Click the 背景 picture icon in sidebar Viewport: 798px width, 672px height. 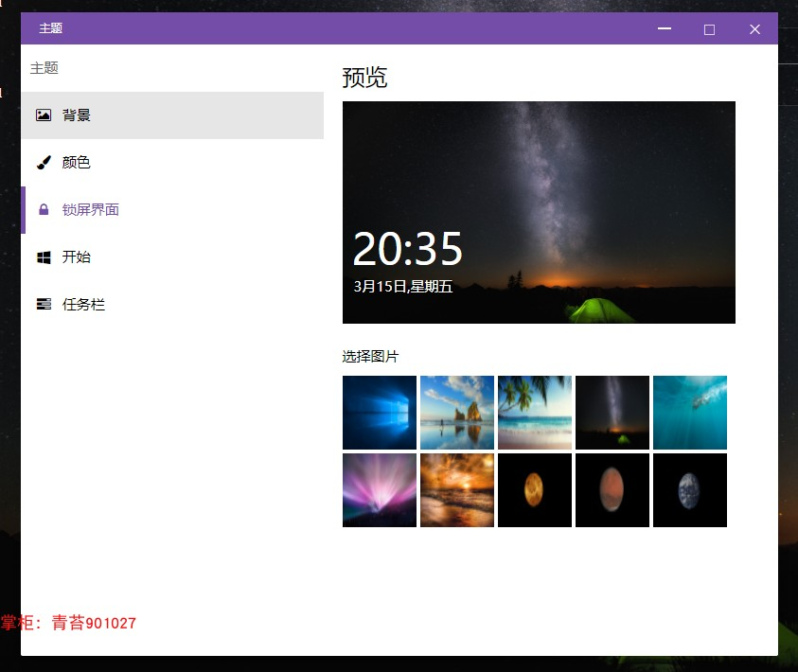[x=44, y=115]
